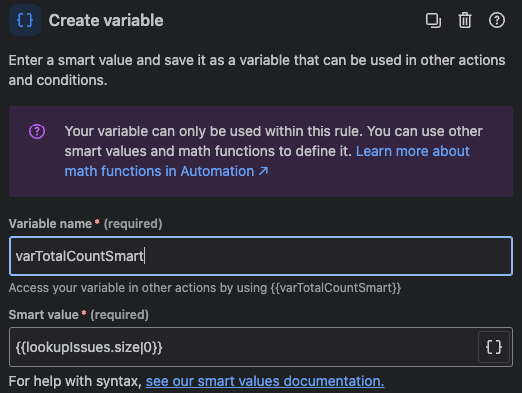Click the For help with syntax text

[75, 381]
